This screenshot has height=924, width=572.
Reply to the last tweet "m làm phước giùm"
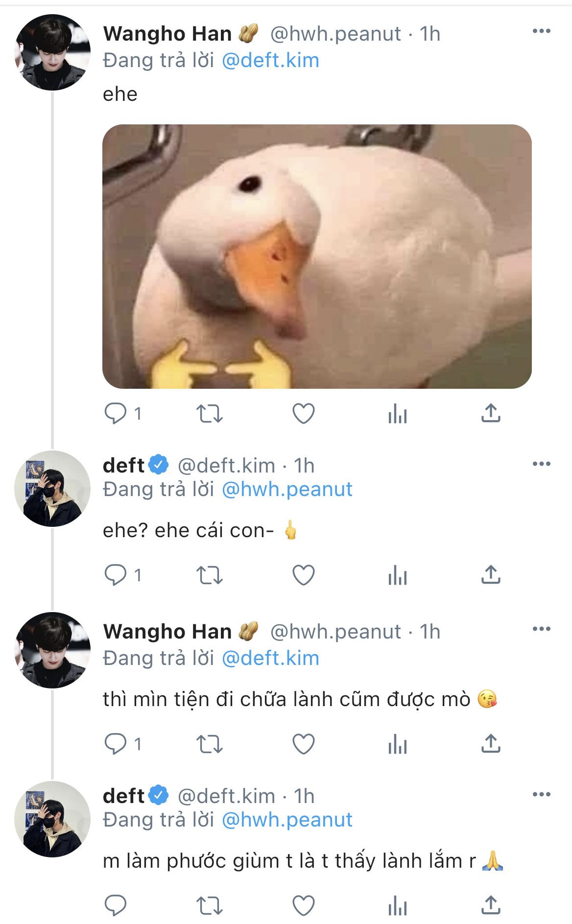116,905
